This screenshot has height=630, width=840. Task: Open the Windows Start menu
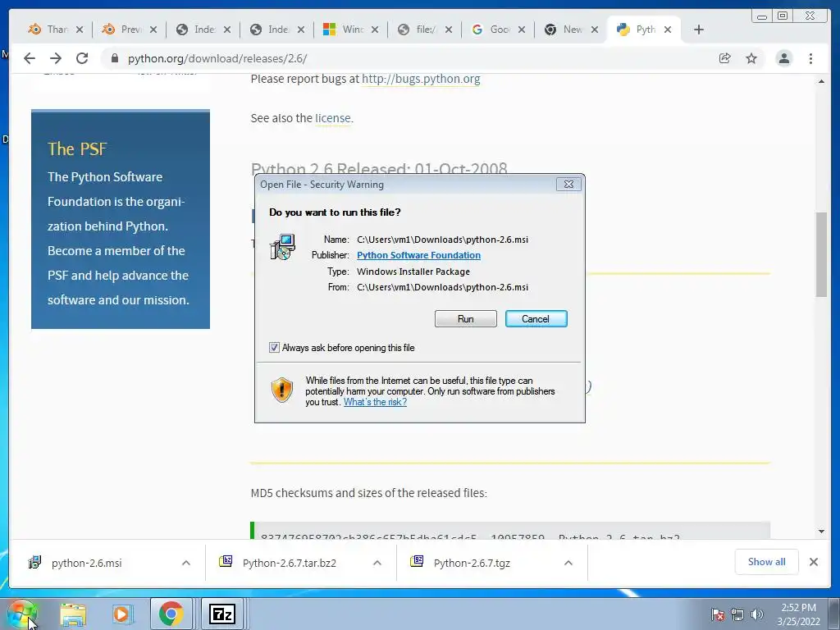(21, 614)
